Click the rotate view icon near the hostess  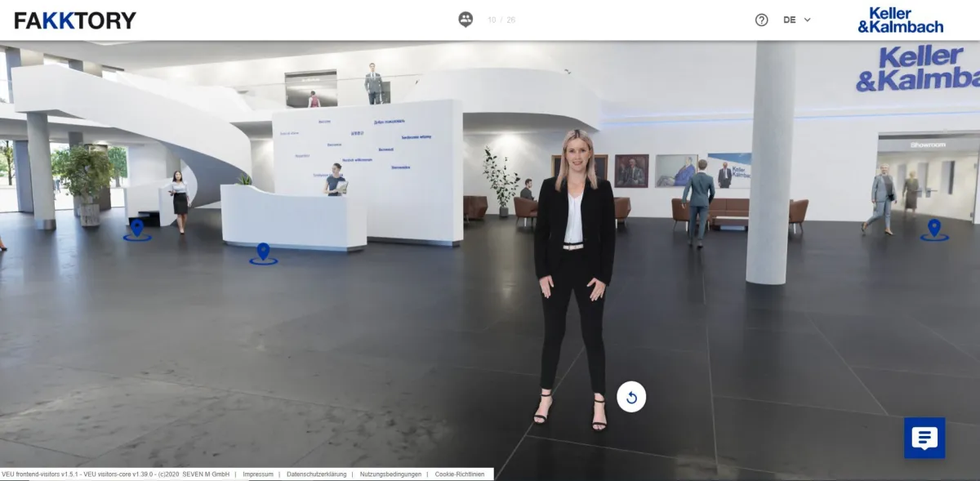[x=631, y=398]
